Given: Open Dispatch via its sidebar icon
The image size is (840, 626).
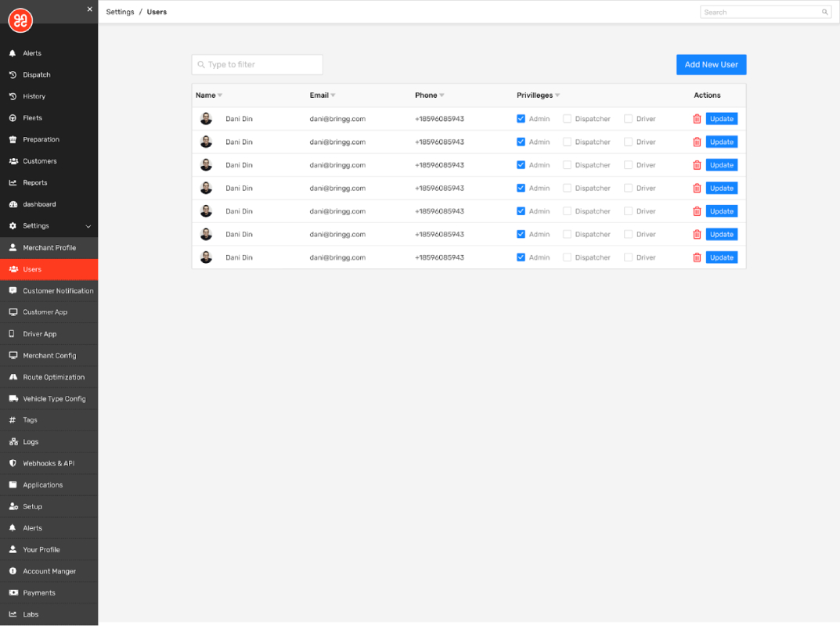Looking at the screenshot, I should pyautogui.click(x=13, y=75).
